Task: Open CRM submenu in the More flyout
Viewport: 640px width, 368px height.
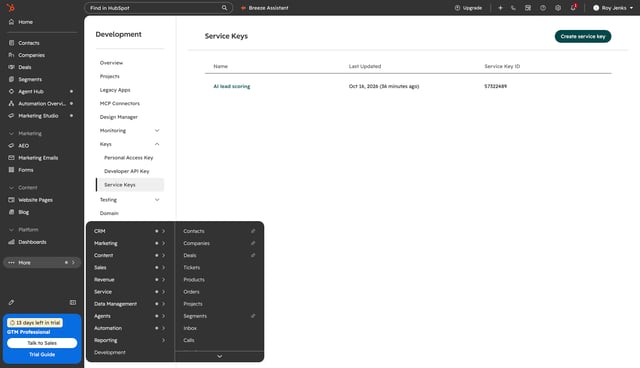Action: (129, 231)
